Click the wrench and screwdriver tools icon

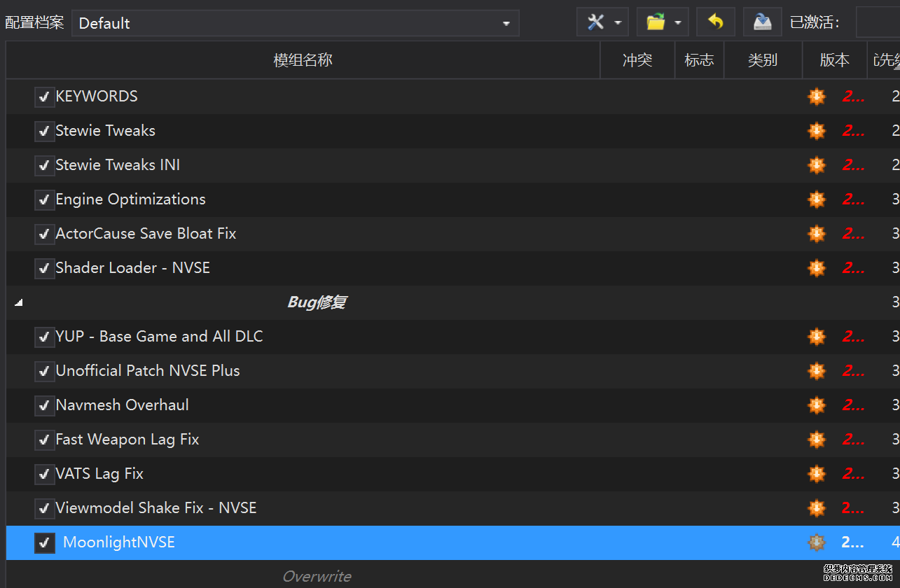[x=595, y=22]
